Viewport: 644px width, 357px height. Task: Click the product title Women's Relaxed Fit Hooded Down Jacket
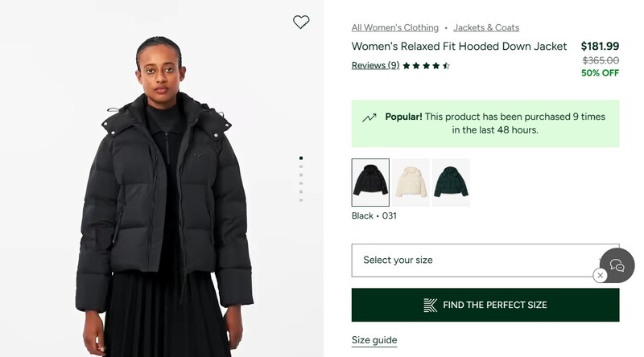click(460, 47)
